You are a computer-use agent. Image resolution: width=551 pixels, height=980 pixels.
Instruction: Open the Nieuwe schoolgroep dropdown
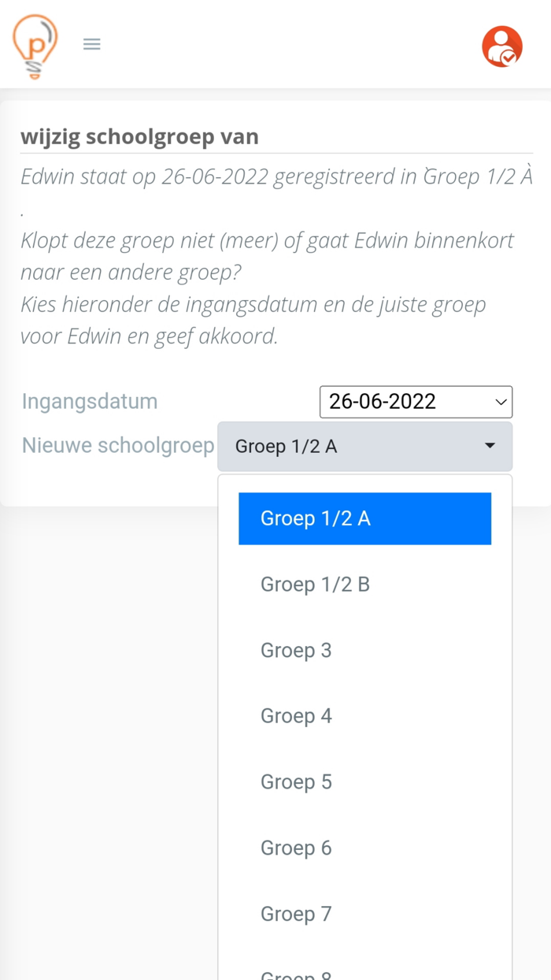click(x=364, y=446)
